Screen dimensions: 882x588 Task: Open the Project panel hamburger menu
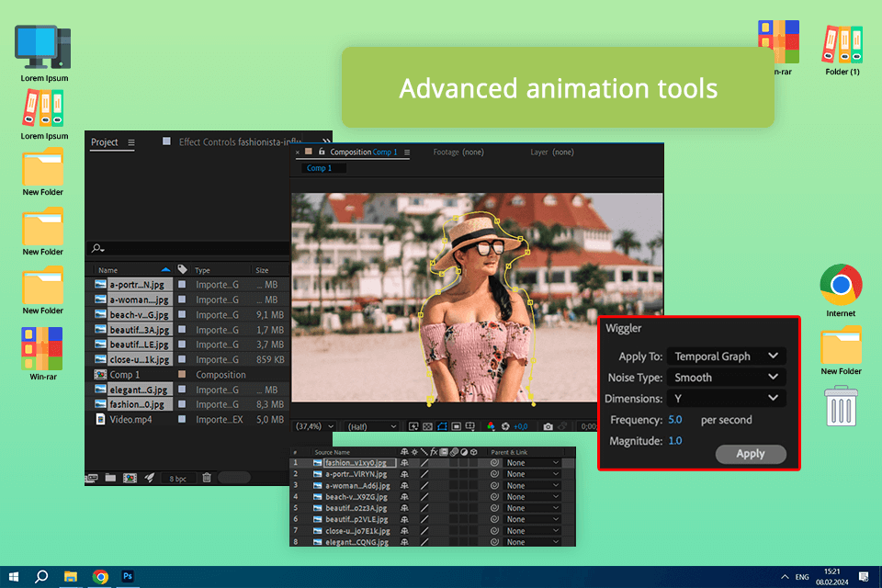click(x=131, y=142)
